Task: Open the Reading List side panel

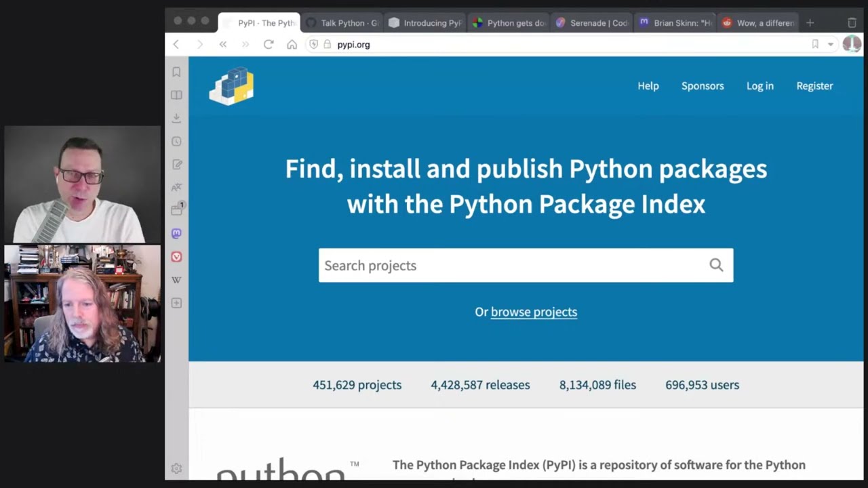Action: click(x=176, y=95)
